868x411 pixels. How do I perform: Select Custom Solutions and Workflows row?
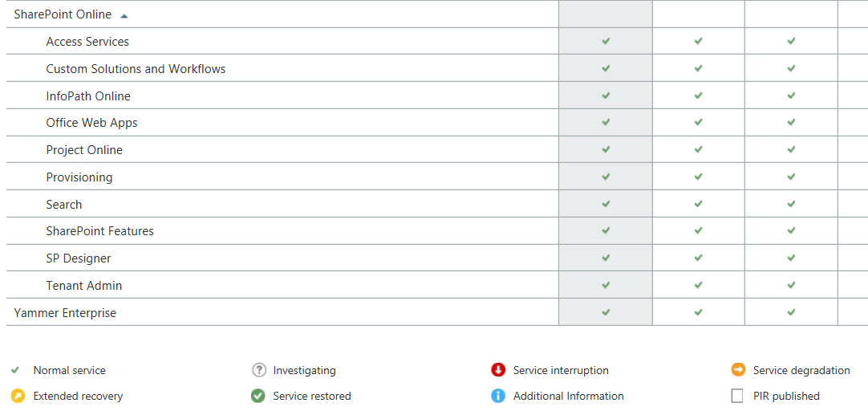click(136, 69)
